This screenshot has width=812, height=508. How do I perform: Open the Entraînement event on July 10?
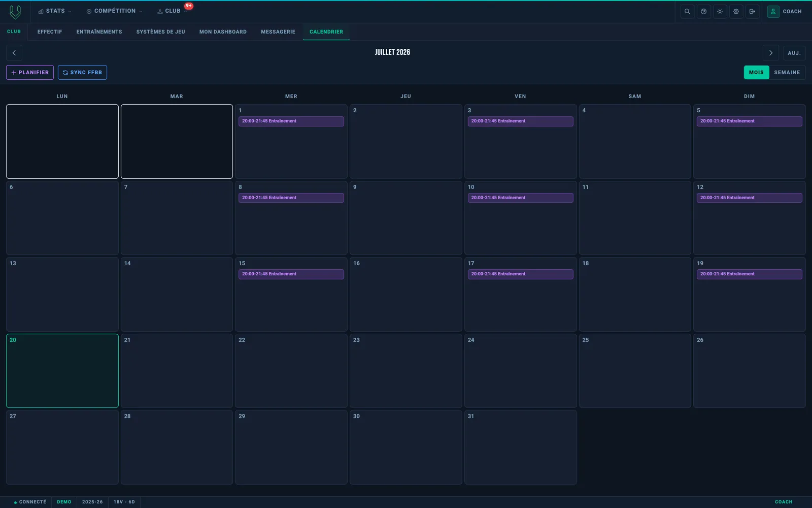click(520, 198)
